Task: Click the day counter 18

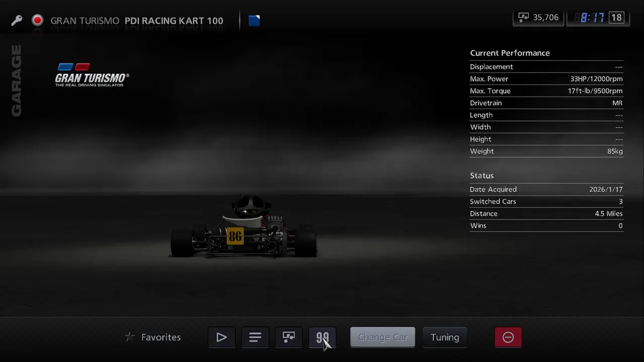Action: click(x=616, y=18)
